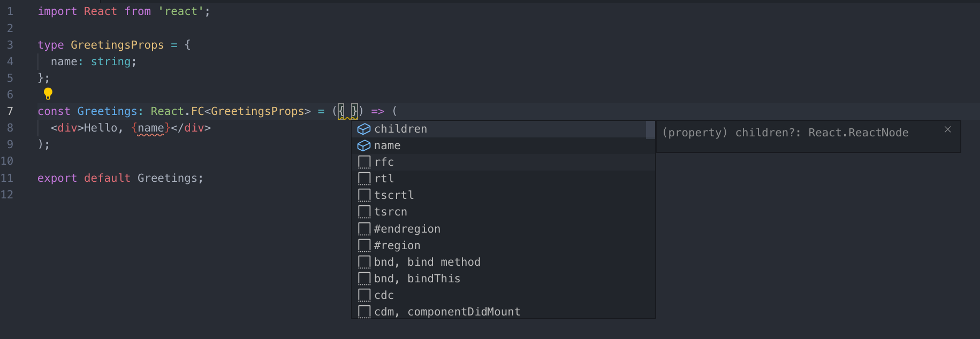Choose the bnd, bindThis snippet

coord(417,279)
